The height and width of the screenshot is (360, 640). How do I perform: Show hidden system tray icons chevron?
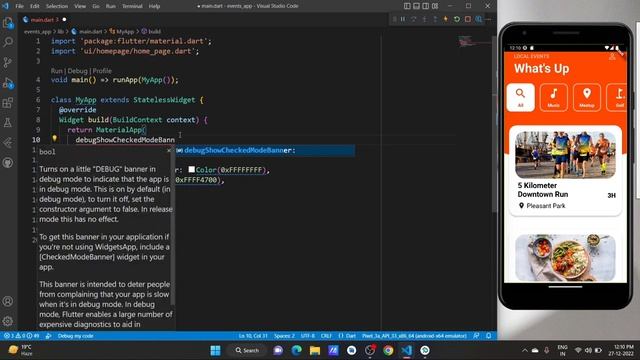point(524,351)
